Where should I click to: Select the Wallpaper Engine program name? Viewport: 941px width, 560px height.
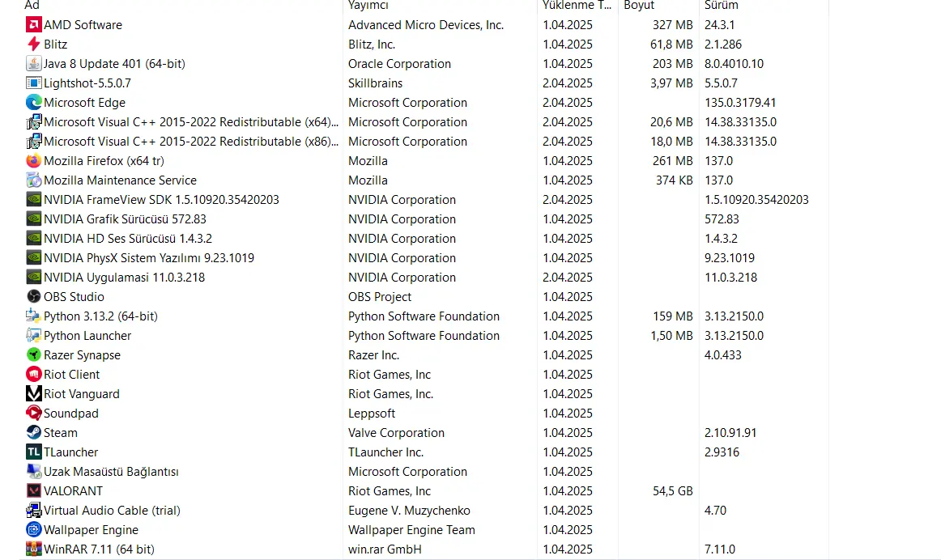92,530
